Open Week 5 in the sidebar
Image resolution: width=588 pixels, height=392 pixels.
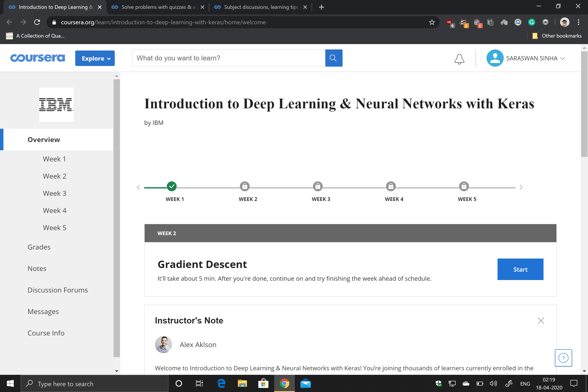55,228
